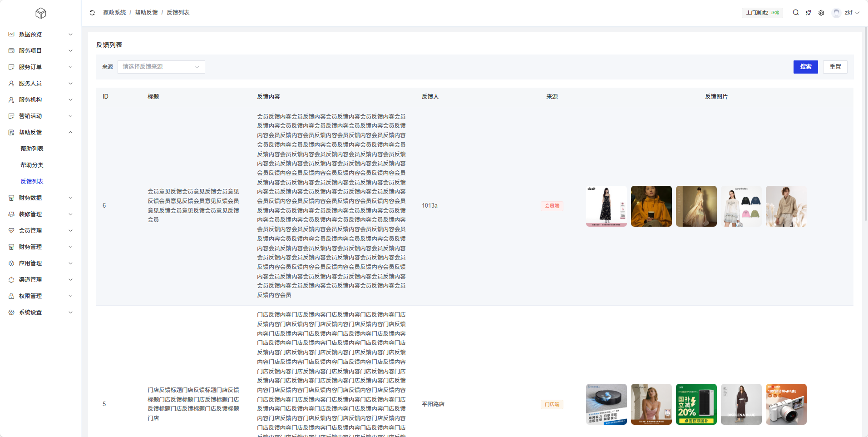868x437 pixels.
Task: Open the 请选择反馈来源 source dropdown
Action: [x=161, y=67]
